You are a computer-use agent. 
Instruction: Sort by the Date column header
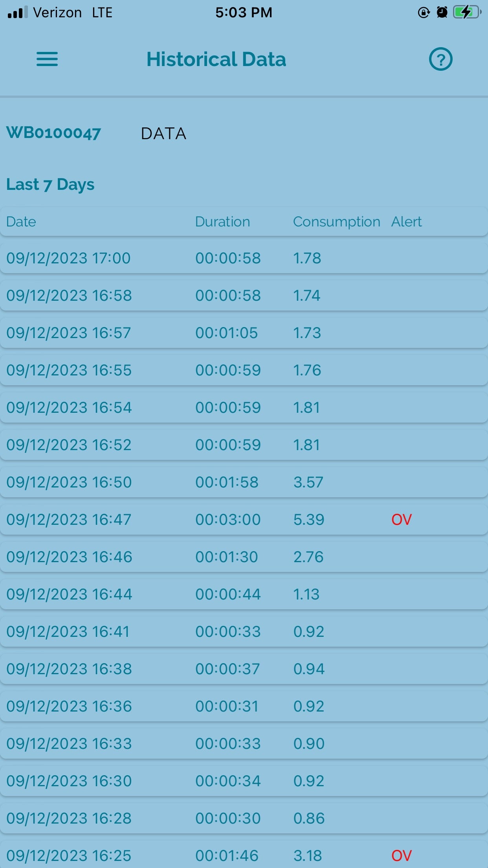coord(21,222)
